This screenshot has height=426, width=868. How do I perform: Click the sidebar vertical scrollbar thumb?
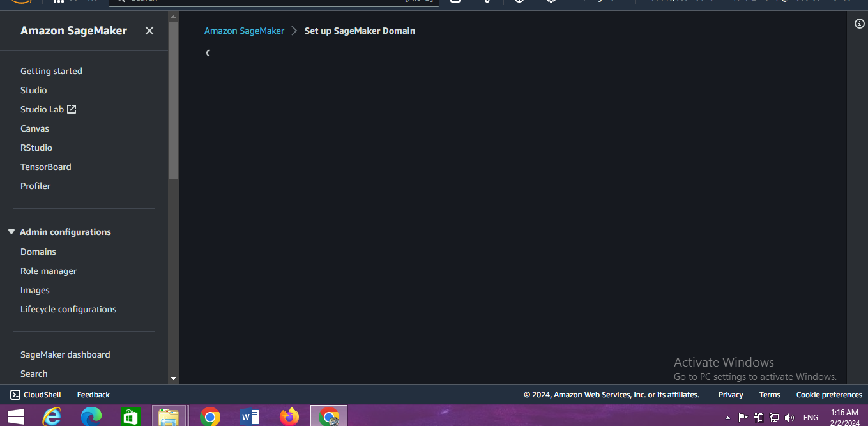(x=173, y=100)
